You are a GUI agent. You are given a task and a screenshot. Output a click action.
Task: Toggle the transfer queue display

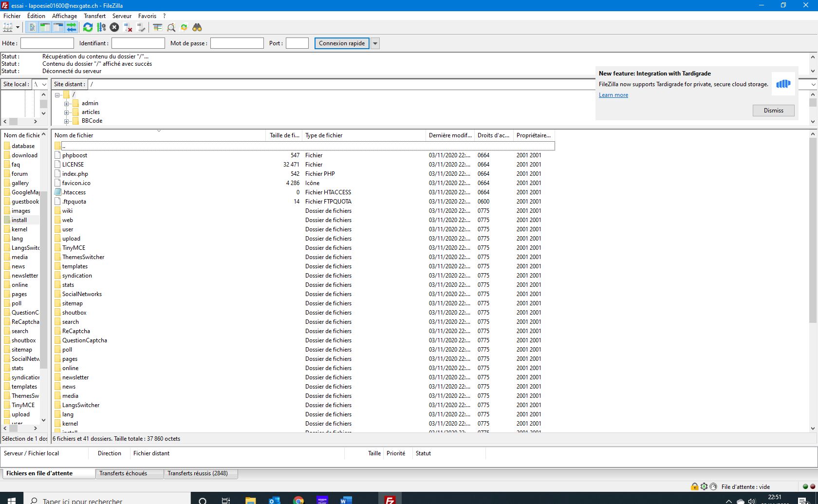(x=72, y=28)
